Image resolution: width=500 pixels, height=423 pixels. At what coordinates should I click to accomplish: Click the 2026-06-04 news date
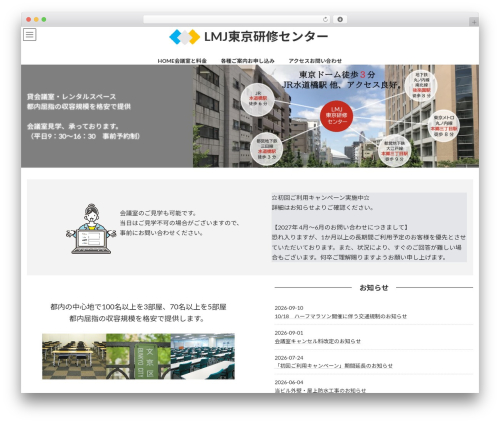(x=289, y=382)
